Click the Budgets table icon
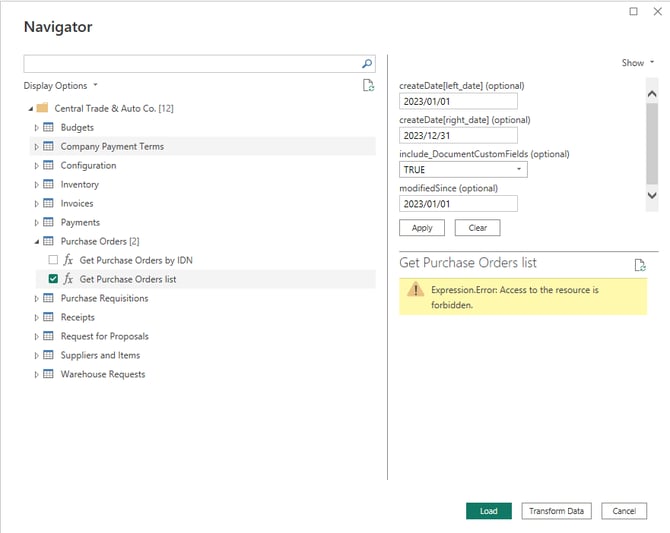Screen dimensions: 670x533 pos(48,127)
